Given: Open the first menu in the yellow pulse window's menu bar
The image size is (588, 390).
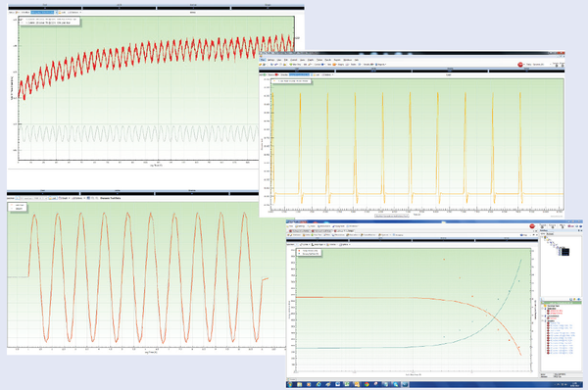Looking at the screenshot, I should (x=263, y=60).
